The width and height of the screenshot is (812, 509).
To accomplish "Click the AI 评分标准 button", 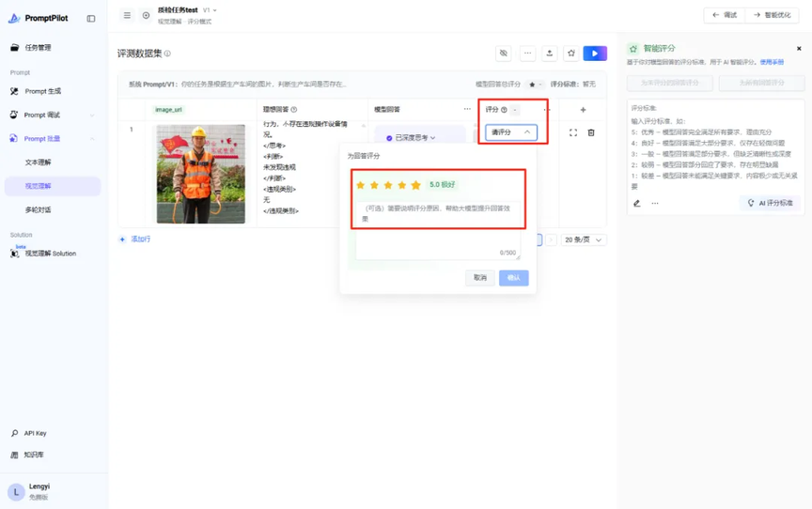I will click(x=770, y=203).
